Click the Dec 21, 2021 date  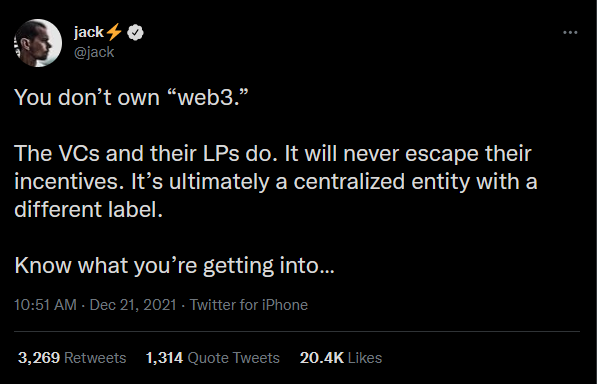(x=133, y=305)
